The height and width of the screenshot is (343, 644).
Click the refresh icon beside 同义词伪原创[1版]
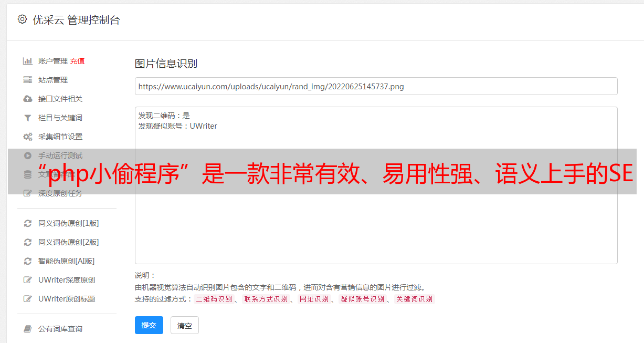(28, 223)
